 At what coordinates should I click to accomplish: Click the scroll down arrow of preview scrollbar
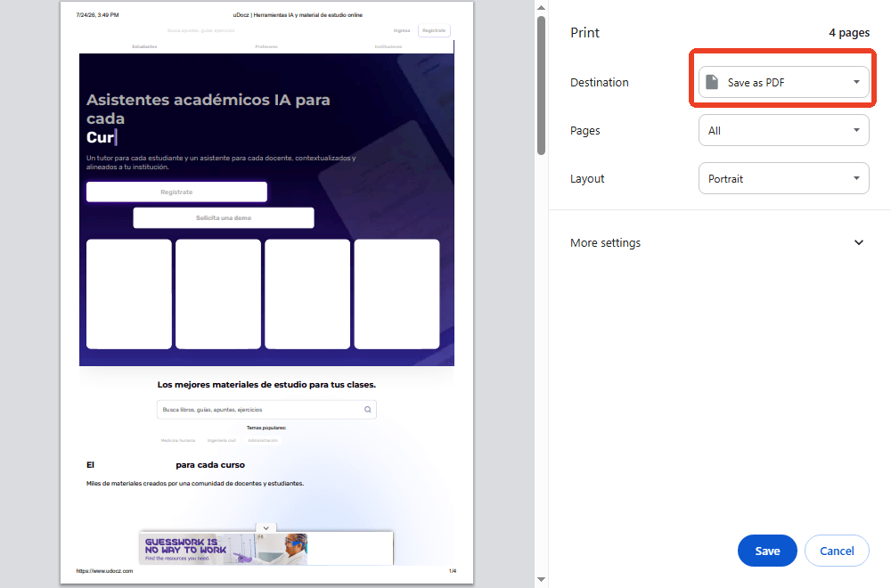(x=541, y=580)
